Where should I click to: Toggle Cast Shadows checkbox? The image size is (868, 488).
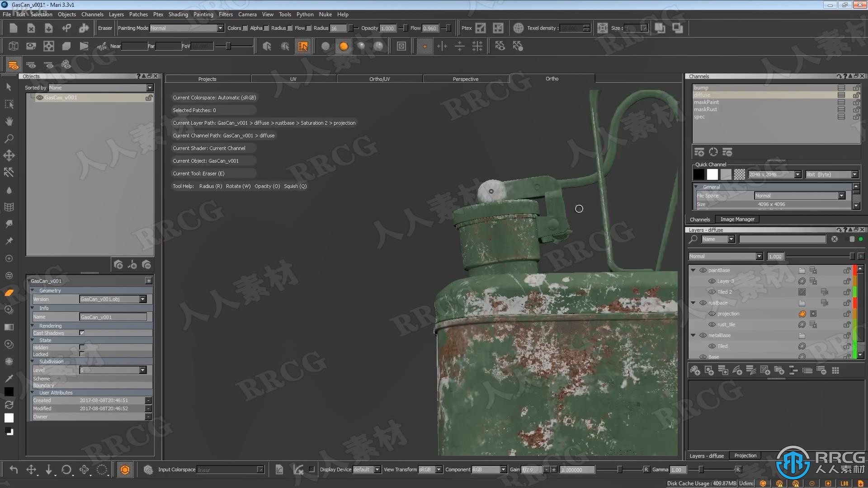pyautogui.click(x=82, y=333)
